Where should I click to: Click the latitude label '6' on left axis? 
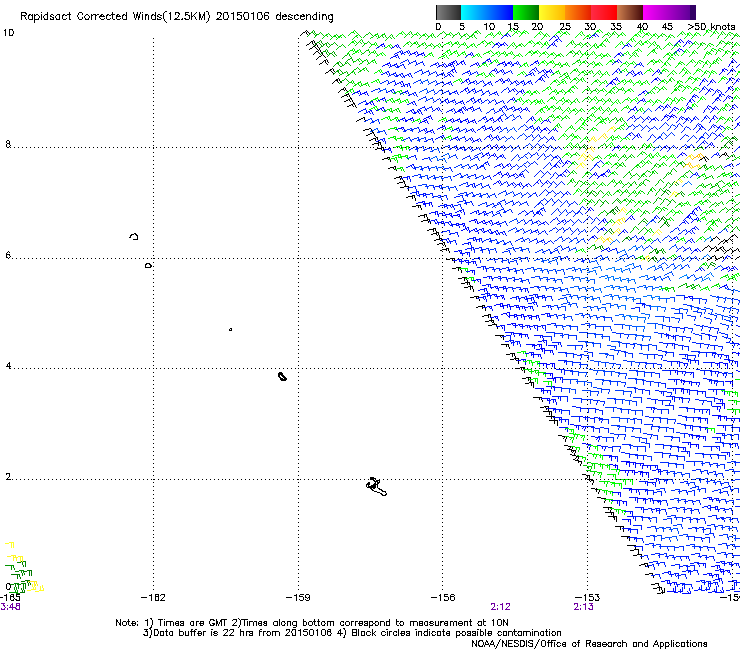(x=8, y=255)
